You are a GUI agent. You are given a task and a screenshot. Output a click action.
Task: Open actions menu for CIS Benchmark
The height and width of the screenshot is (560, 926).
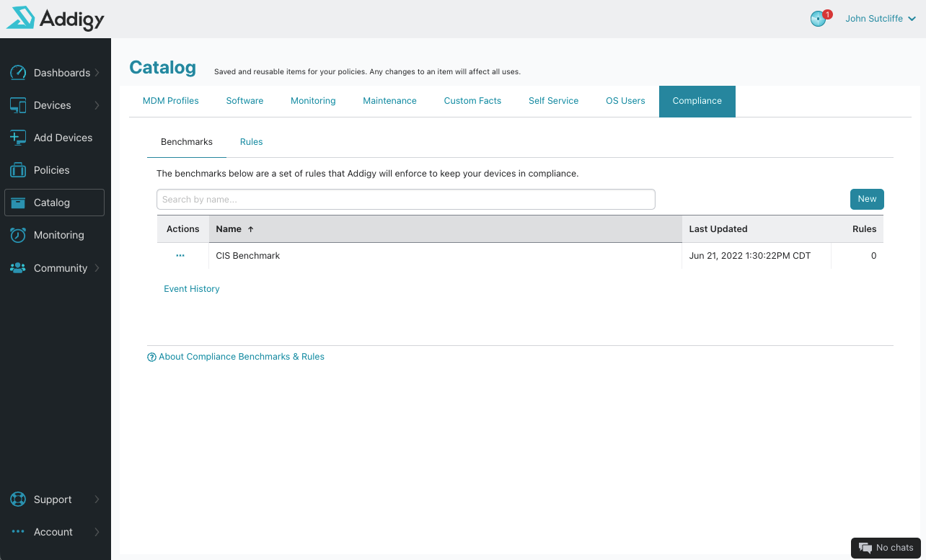coord(180,256)
